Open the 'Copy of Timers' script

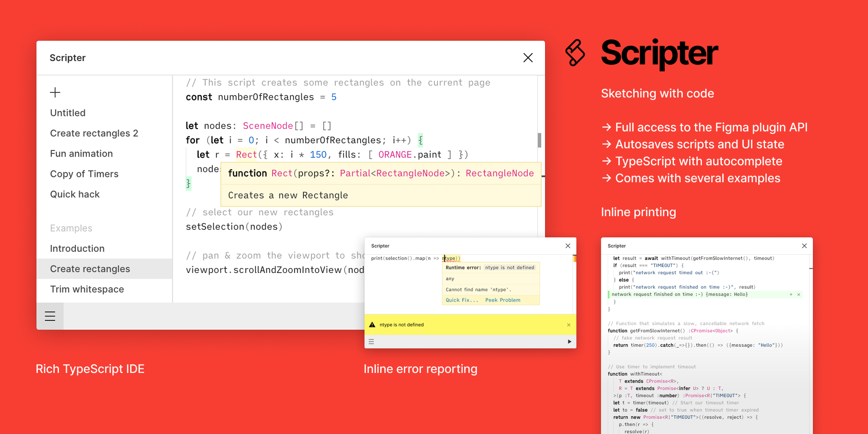84,174
